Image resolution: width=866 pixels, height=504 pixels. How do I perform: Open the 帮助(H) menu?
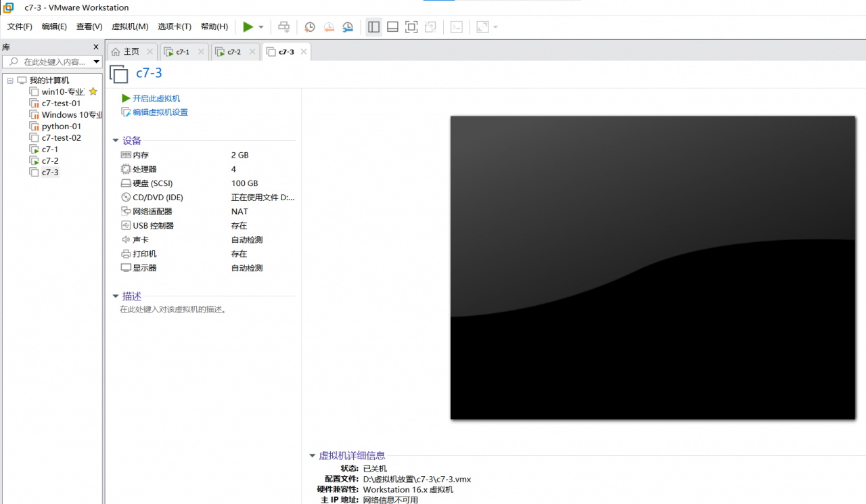[x=214, y=27]
